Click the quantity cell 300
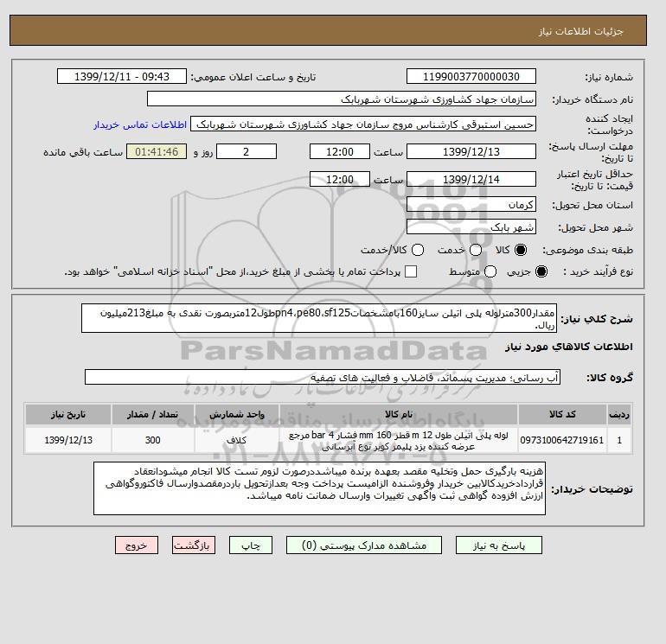 coord(152,440)
